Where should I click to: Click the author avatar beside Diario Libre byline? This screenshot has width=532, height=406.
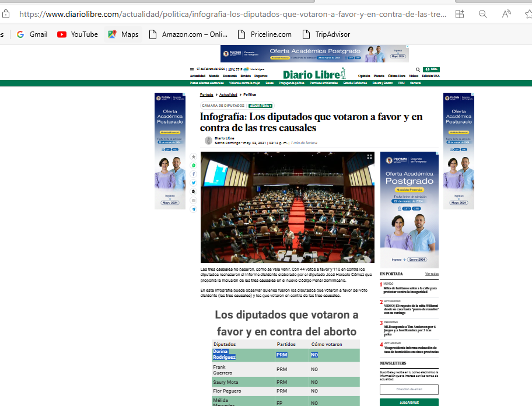point(208,141)
